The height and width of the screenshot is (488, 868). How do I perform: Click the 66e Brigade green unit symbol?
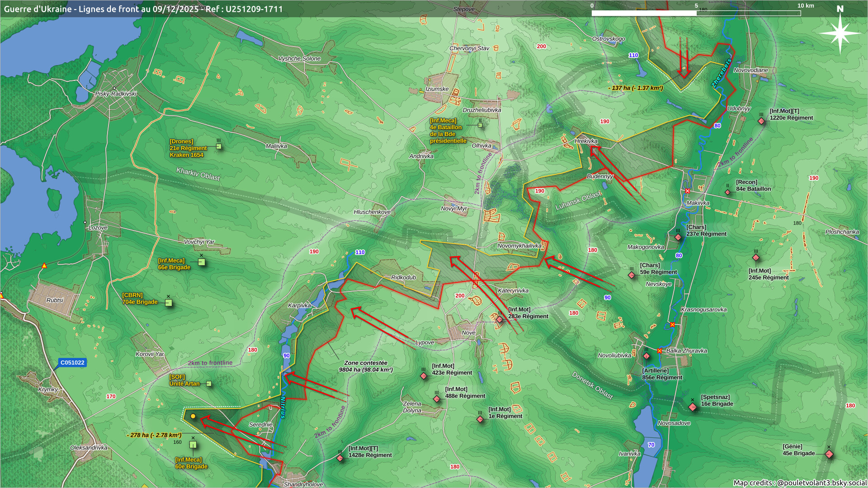point(202,262)
